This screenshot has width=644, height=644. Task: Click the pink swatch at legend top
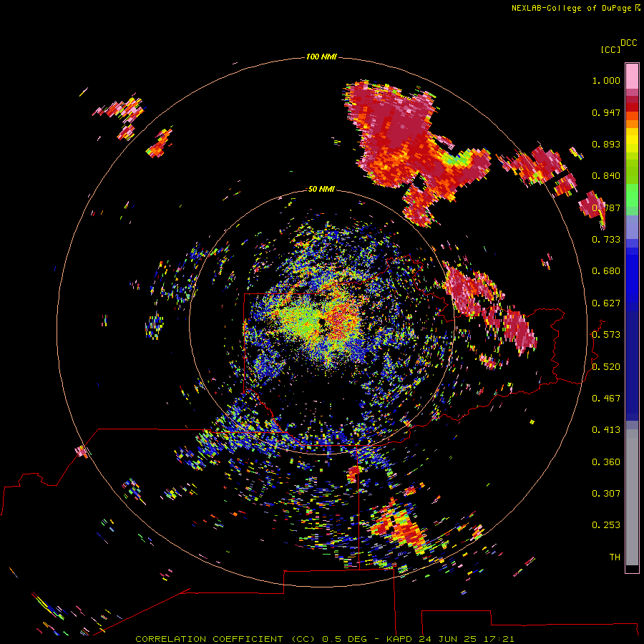click(x=632, y=77)
